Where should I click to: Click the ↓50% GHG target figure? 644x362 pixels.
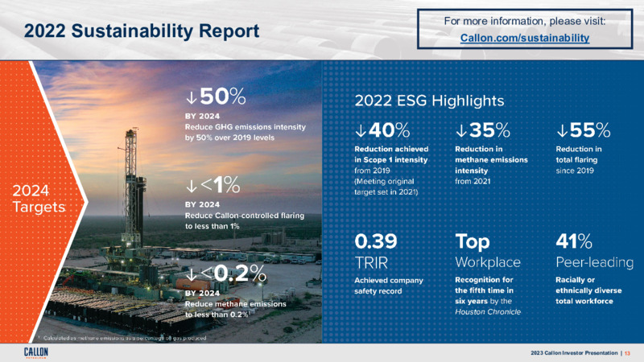point(216,97)
